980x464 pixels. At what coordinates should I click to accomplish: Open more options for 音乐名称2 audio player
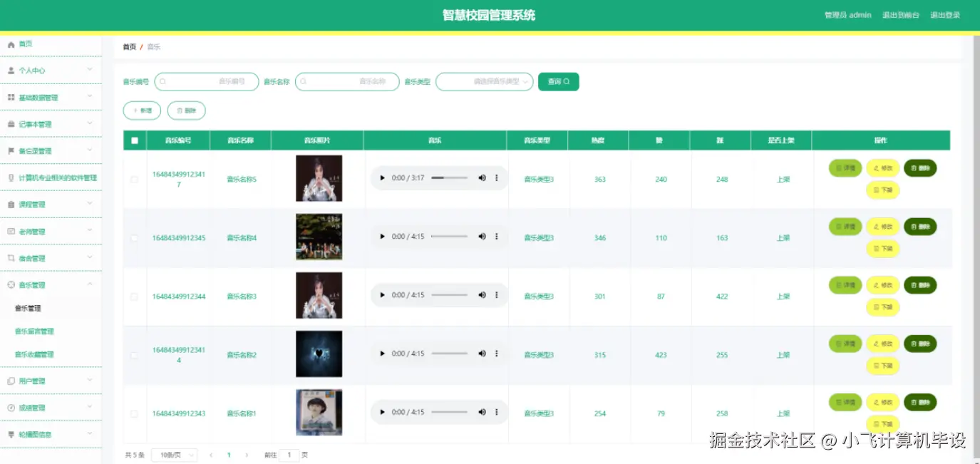497,353
